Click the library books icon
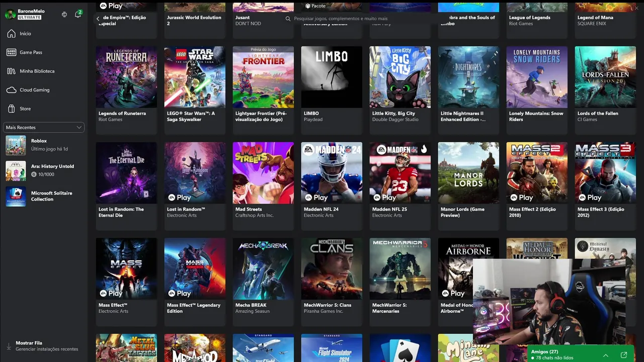 pos(11,71)
